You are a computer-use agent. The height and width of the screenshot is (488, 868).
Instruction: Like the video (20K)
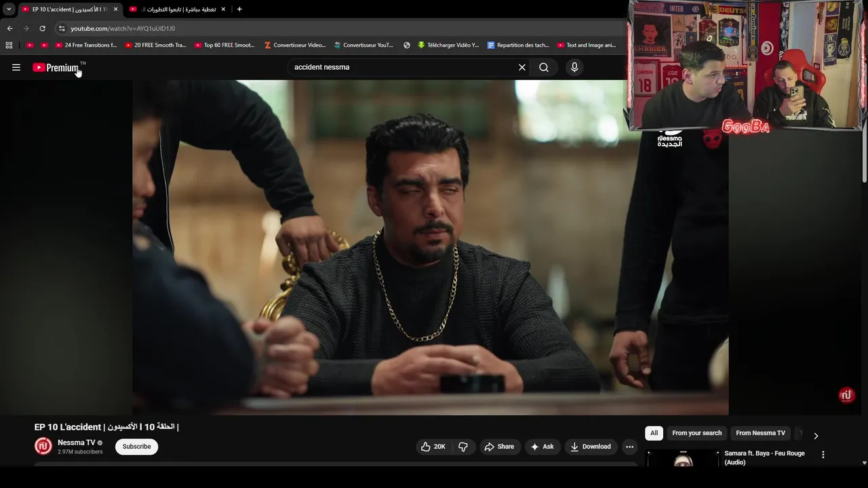(433, 447)
